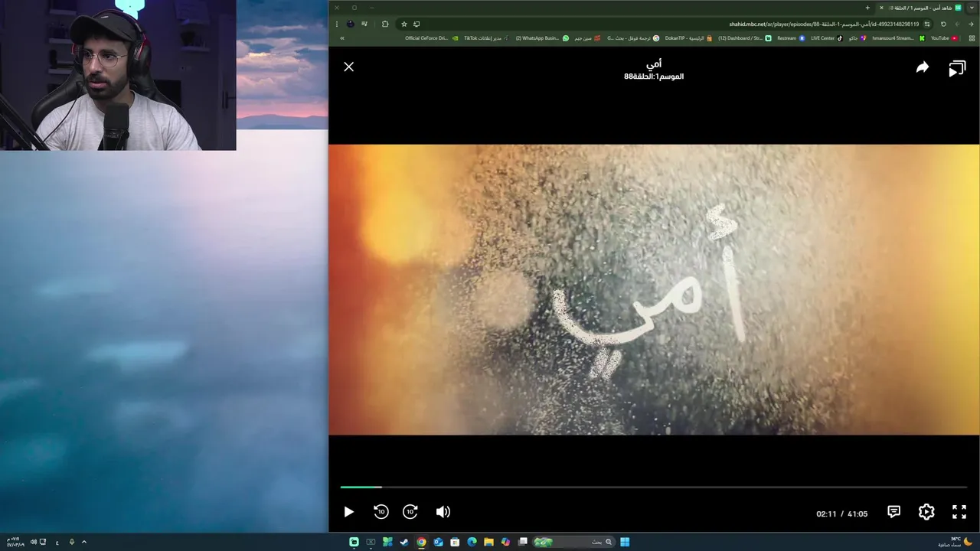The width and height of the screenshot is (980, 551).
Task: Open Task View on the taskbar
Action: click(x=522, y=542)
